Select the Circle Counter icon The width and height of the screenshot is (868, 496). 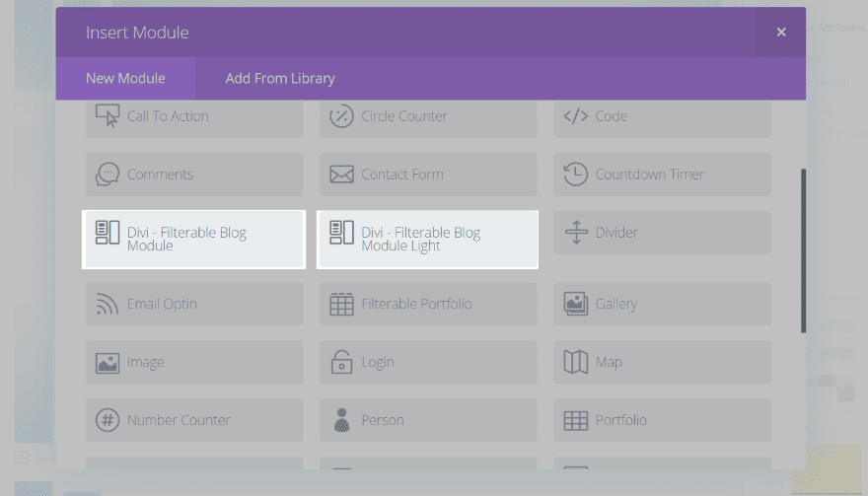click(x=341, y=116)
